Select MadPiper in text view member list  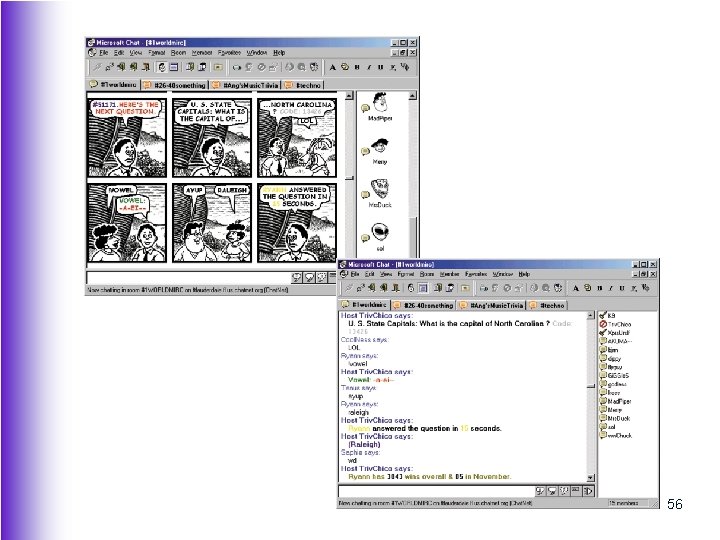pyautogui.click(x=615, y=401)
